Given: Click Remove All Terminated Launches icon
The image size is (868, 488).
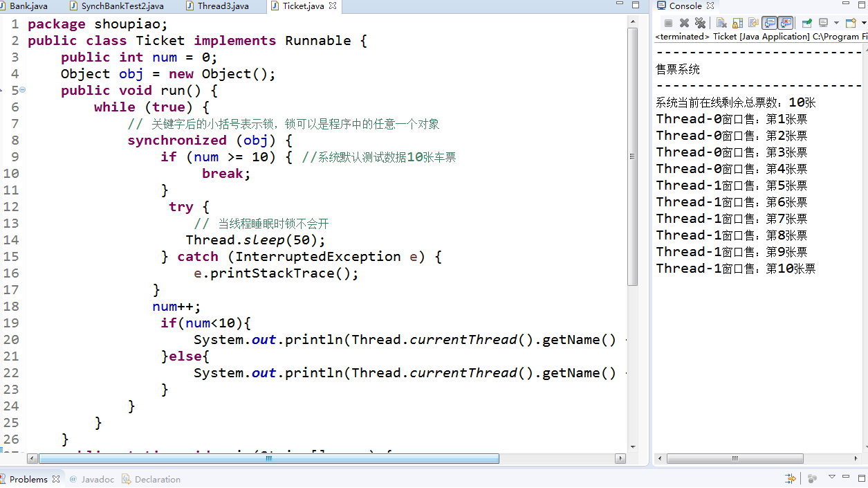Looking at the screenshot, I should [700, 23].
